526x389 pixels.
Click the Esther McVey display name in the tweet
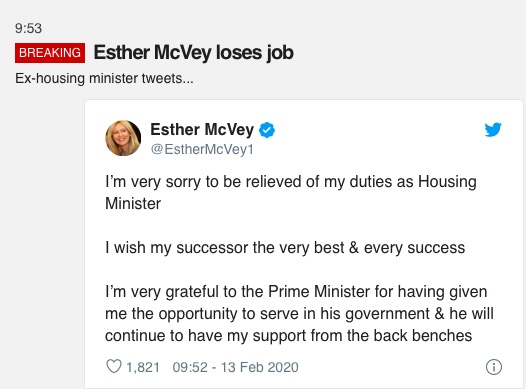(202, 129)
